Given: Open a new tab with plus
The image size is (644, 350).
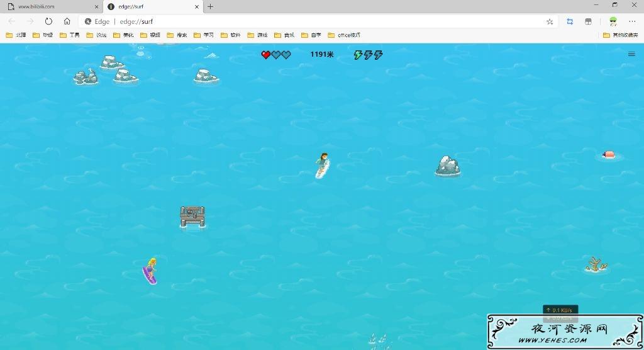Looking at the screenshot, I should click(x=210, y=6).
